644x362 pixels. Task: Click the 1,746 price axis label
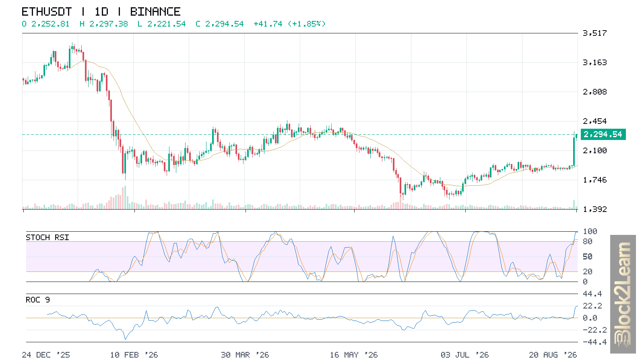(594, 180)
